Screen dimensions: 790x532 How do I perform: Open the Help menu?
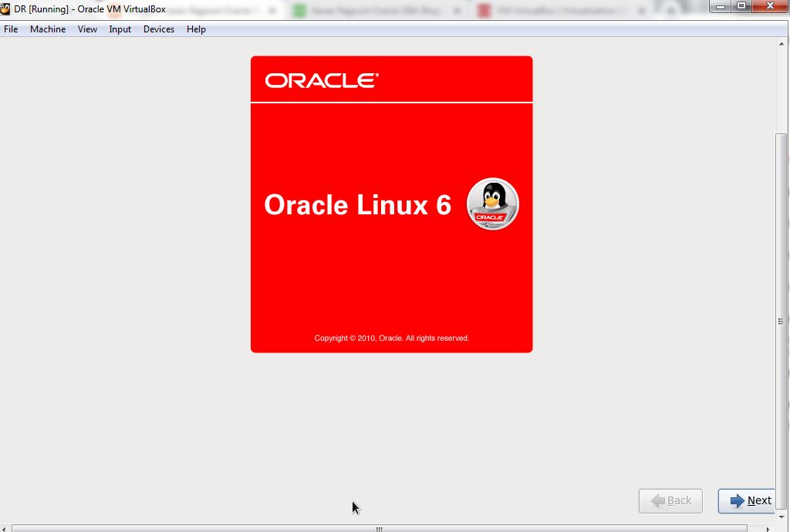[196, 29]
